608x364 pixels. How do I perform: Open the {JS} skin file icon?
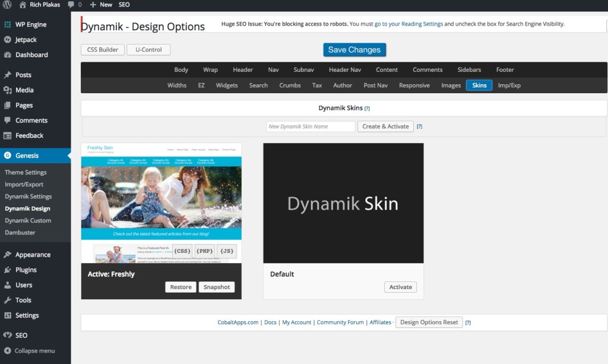[x=227, y=251]
